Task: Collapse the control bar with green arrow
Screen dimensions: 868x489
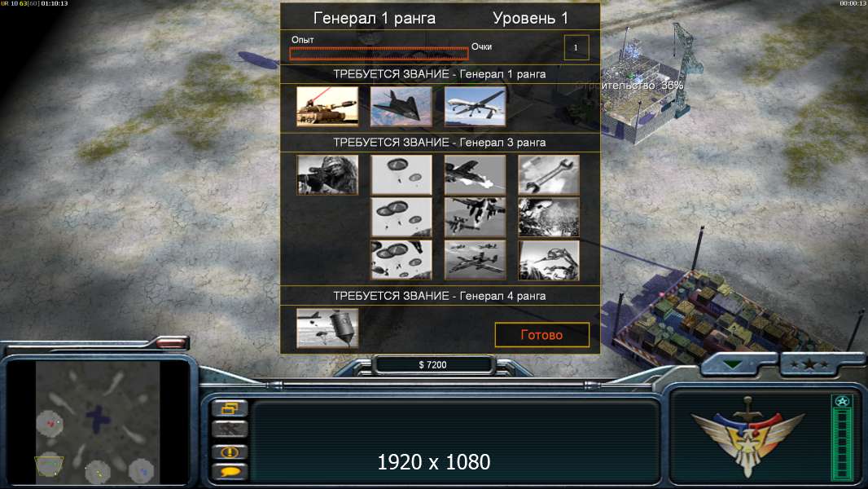Action: 732,364
